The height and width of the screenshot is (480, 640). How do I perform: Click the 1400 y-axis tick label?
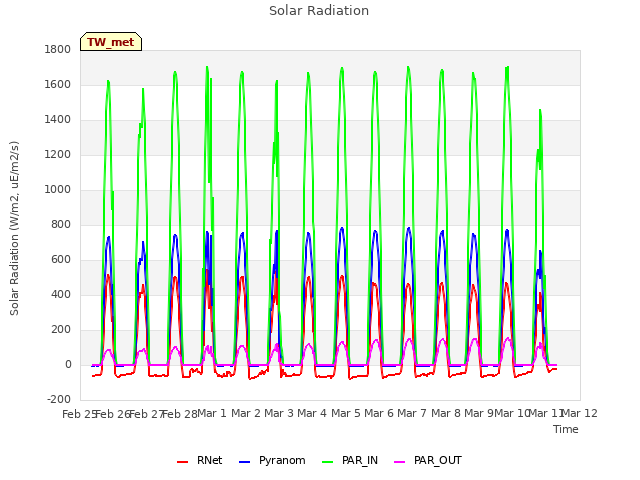click(x=58, y=120)
